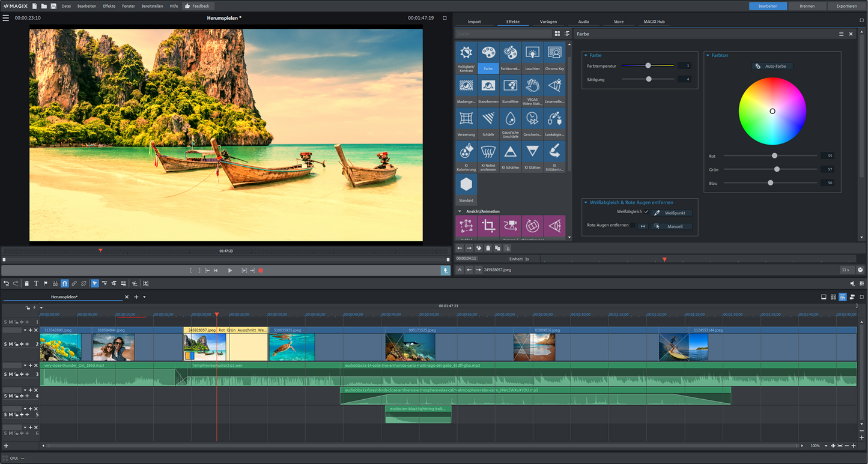This screenshot has height=464, width=868.
Task: Collapse the Farbton section
Action: pos(709,55)
